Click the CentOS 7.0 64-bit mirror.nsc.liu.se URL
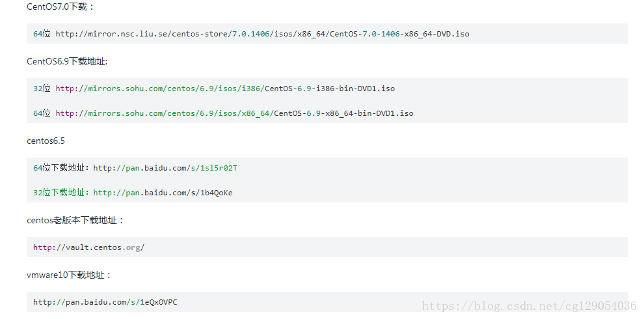Viewport: 644px width, 319px height. tap(262, 34)
